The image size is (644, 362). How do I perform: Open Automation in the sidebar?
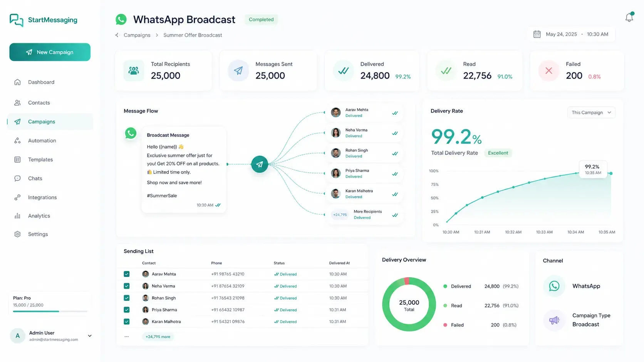50,140
